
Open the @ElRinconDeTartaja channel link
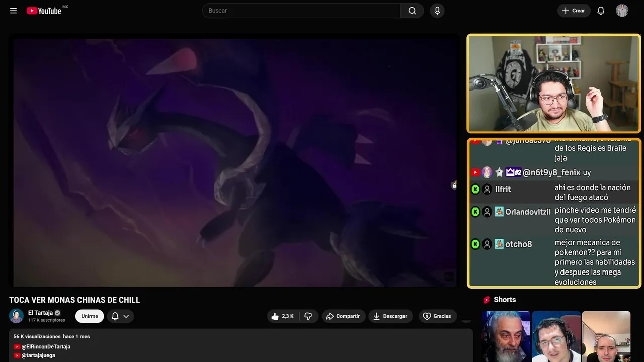tap(46, 347)
